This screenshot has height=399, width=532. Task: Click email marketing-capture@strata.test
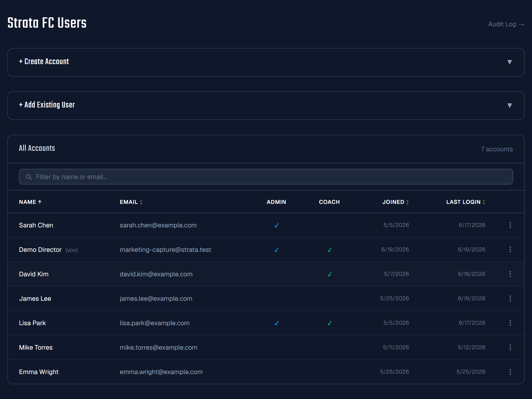coord(166,250)
